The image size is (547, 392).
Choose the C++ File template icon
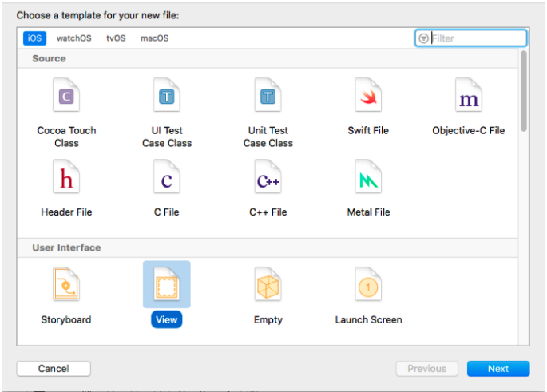point(268,180)
